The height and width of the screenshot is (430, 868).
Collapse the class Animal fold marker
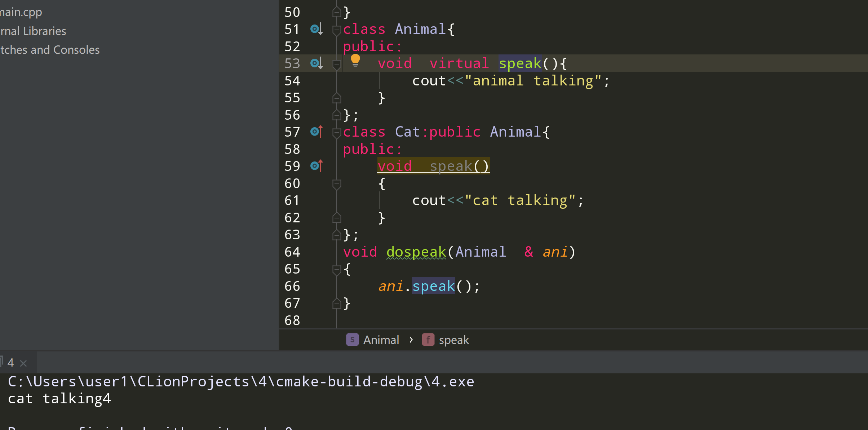click(x=337, y=30)
